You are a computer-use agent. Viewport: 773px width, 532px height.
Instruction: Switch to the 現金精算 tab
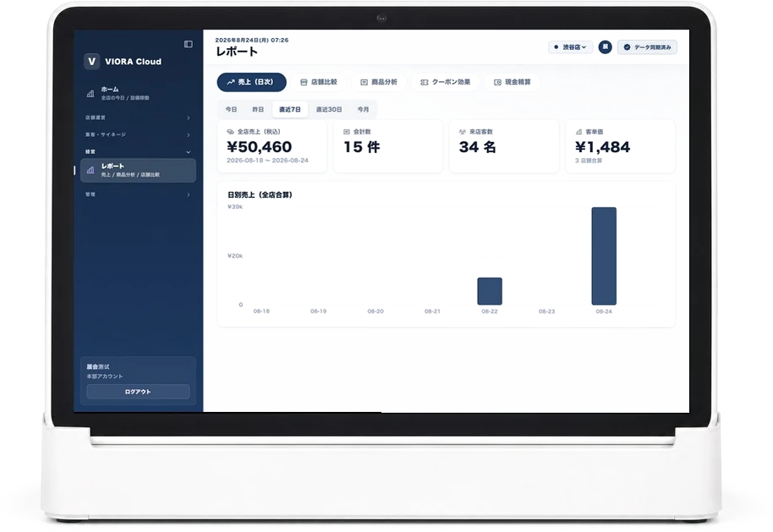click(513, 82)
